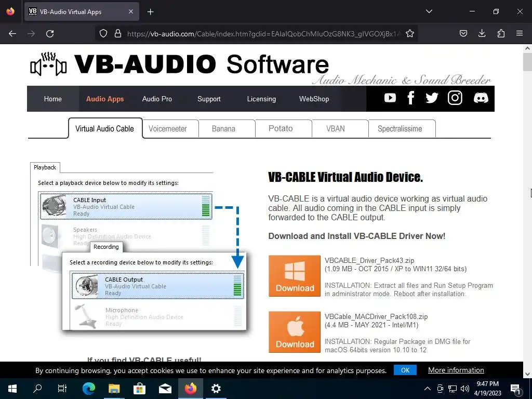
Task: Open the VB-Audio Instagram icon
Action: click(455, 98)
